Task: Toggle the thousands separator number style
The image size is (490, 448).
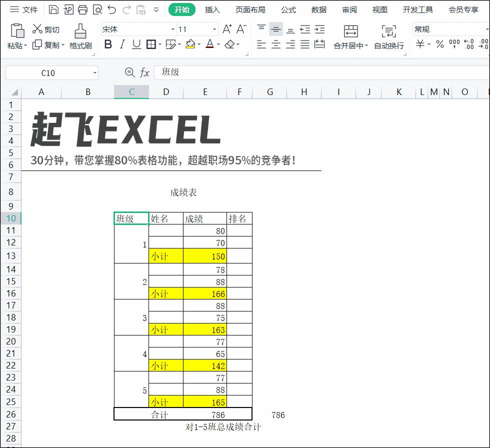Action: pyautogui.click(x=454, y=45)
